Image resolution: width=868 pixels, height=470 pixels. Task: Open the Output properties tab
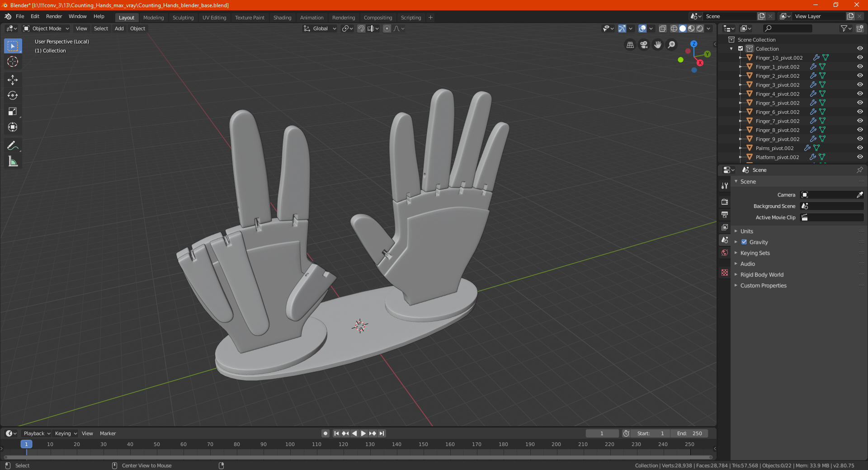coord(725,214)
